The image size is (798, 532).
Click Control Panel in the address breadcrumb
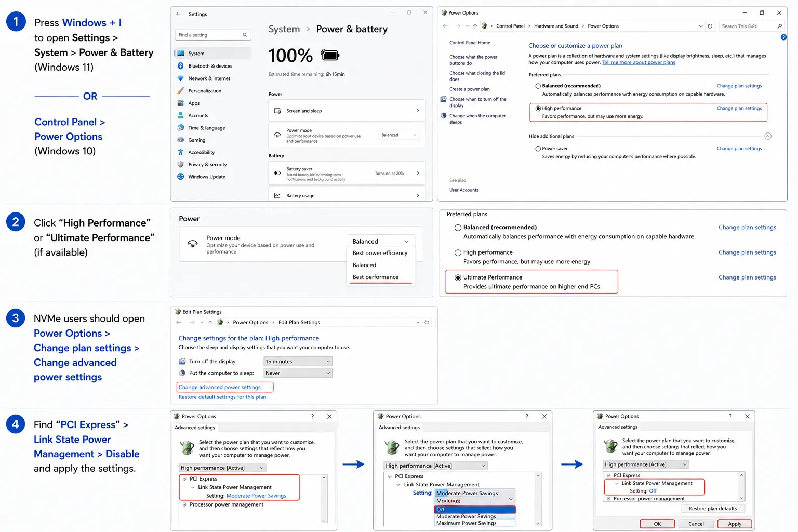[510, 26]
